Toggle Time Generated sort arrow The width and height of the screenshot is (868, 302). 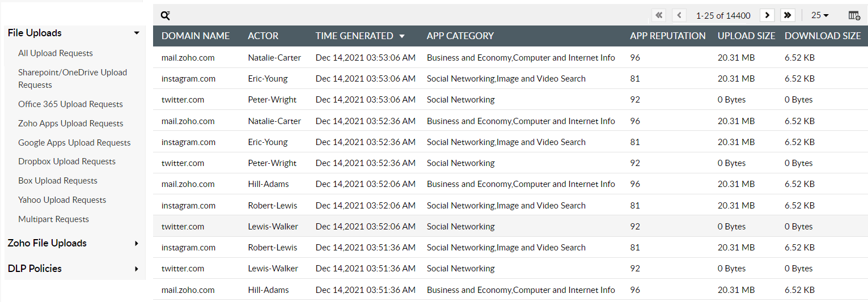402,36
